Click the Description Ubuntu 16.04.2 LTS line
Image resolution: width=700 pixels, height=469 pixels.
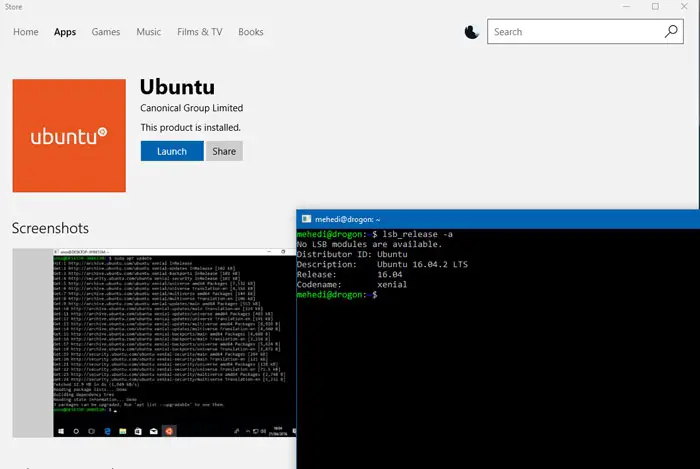(382, 265)
